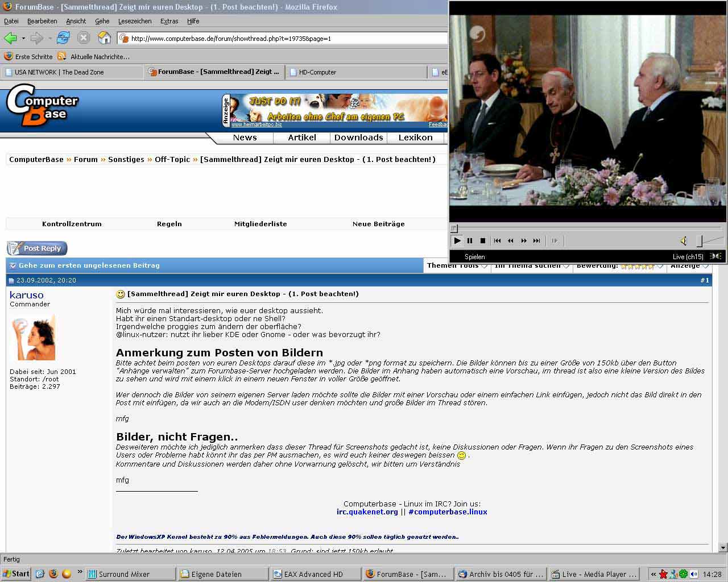Launch Firefox from the quick launch bar
728x582 pixels.
(x=53, y=574)
